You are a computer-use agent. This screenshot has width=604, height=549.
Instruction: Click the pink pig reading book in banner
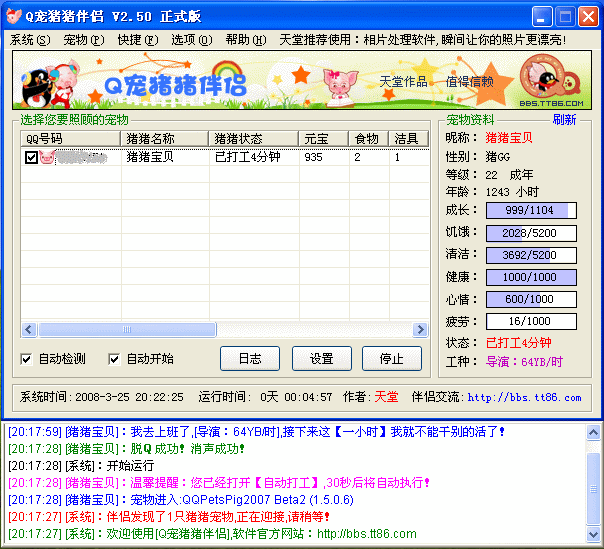coord(341,88)
